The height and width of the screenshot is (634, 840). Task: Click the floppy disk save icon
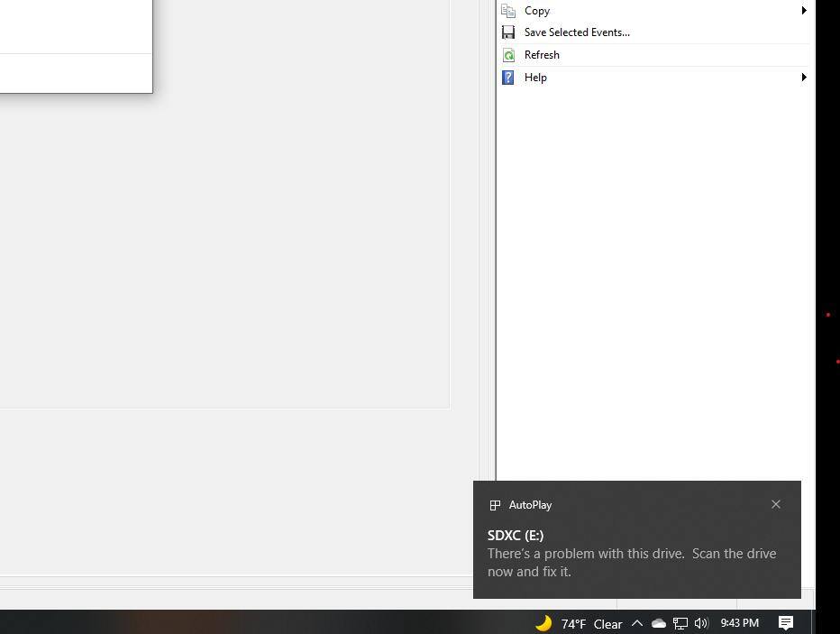click(508, 32)
